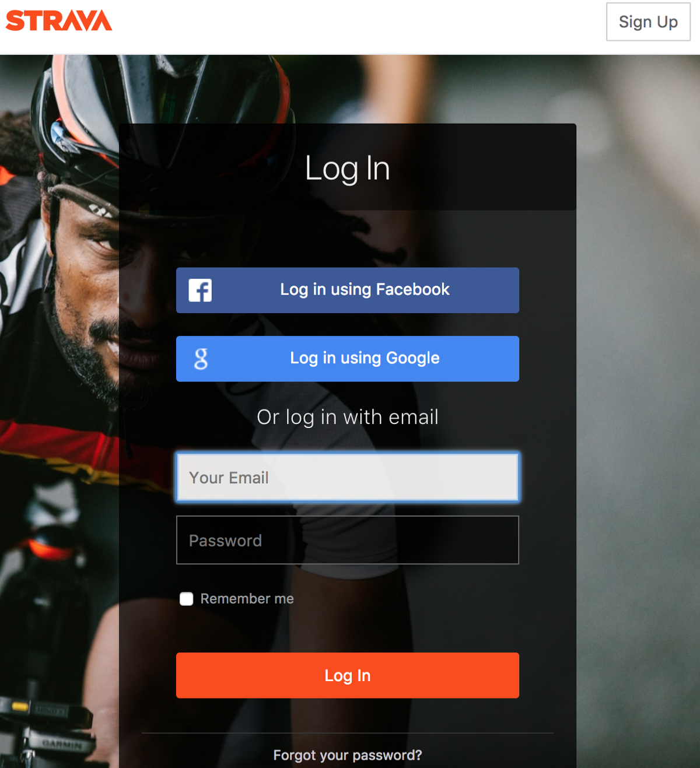
Task: Click the Google "g" icon
Action: 201,359
